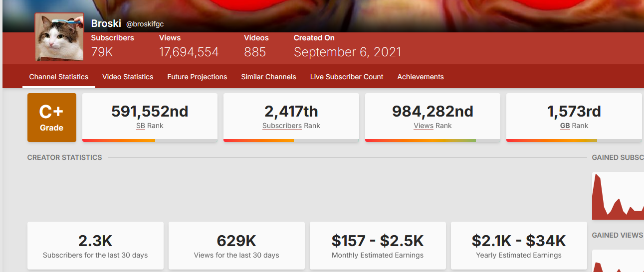
Task: Click the Broski cat avatar thumbnail
Action: tap(59, 37)
